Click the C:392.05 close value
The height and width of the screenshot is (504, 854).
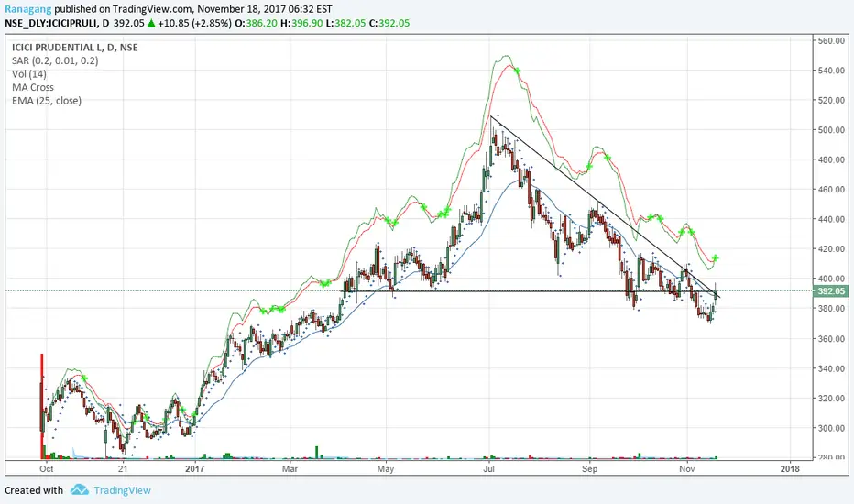pos(389,23)
